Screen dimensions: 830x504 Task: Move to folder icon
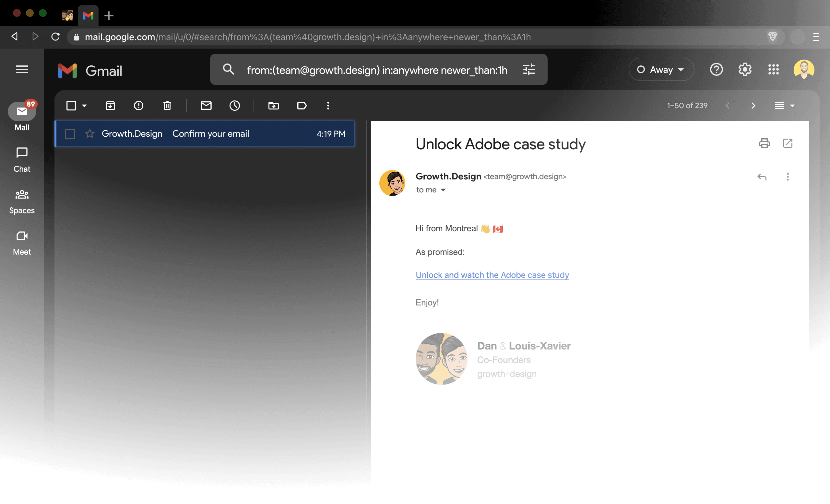pos(274,106)
